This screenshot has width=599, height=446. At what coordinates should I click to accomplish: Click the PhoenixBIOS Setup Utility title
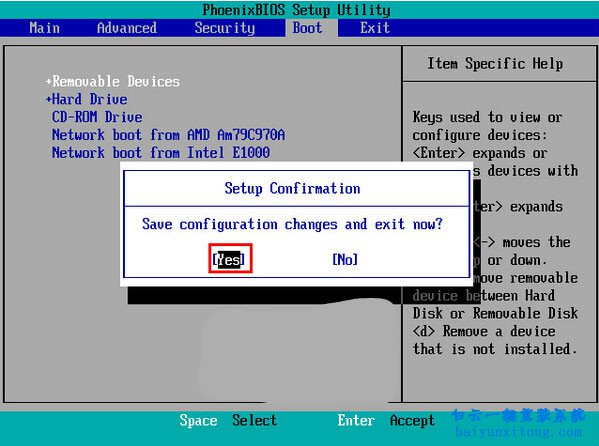[x=296, y=10]
